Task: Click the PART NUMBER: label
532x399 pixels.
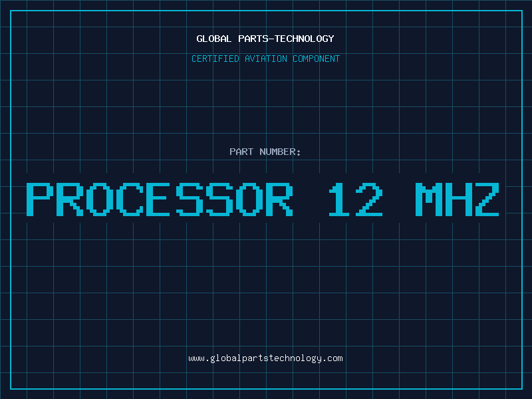Action: coord(265,152)
